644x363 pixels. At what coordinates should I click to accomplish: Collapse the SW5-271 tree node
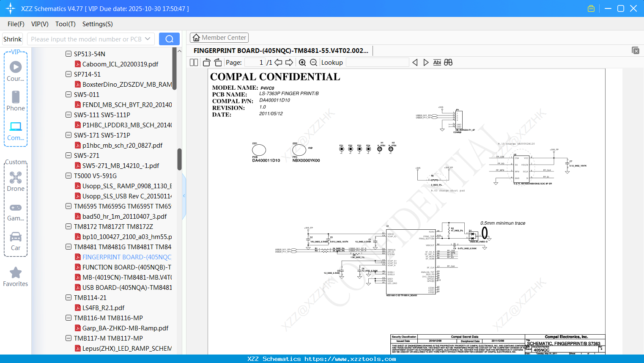(x=69, y=155)
